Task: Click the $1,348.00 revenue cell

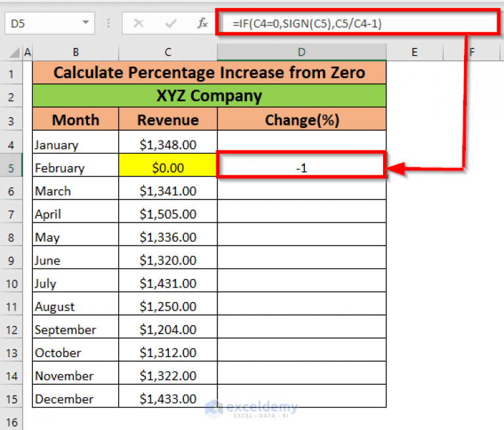Action: click(x=168, y=142)
